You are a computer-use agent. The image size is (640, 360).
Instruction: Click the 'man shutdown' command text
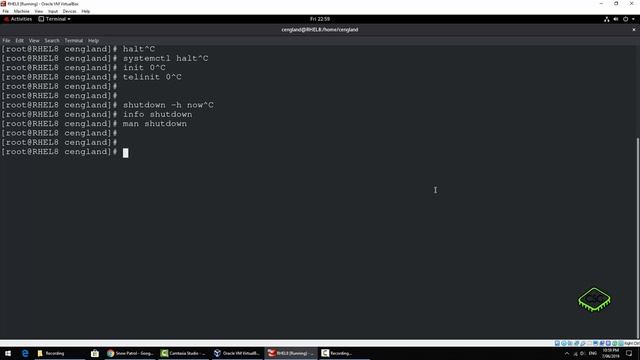point(155,124)
